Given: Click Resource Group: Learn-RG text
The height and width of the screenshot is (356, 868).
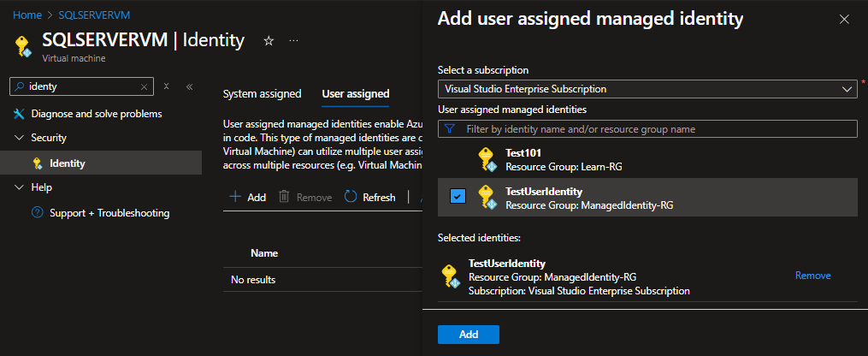Looking at the screenshot, I should 564,166.
